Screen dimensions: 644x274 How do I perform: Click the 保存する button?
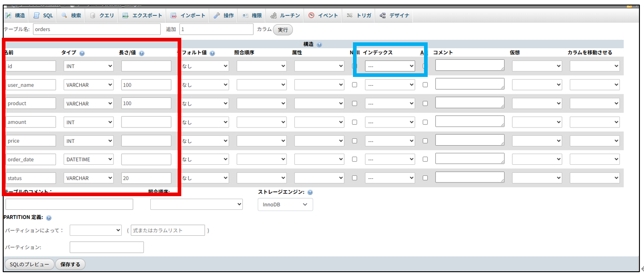coord(70,264)
